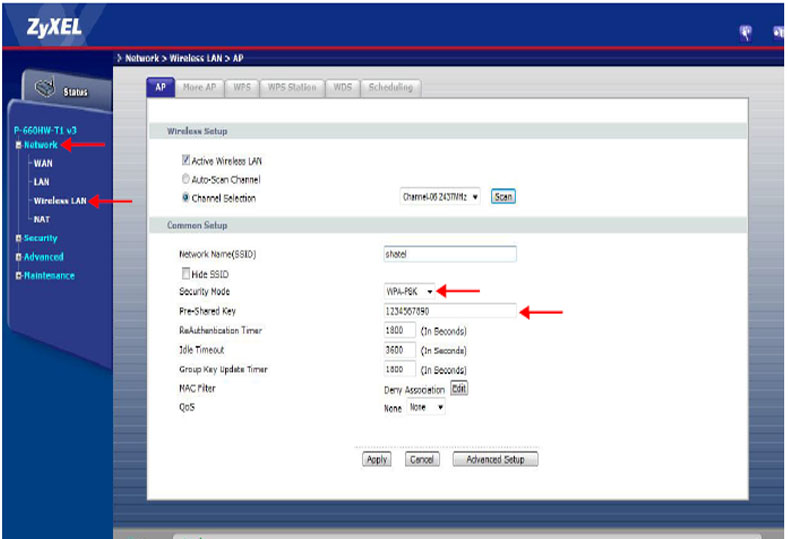Click the Group Key Update Timer field
Image resolution: width=788 pixels, height=539 pixels.
pos(400,370)
